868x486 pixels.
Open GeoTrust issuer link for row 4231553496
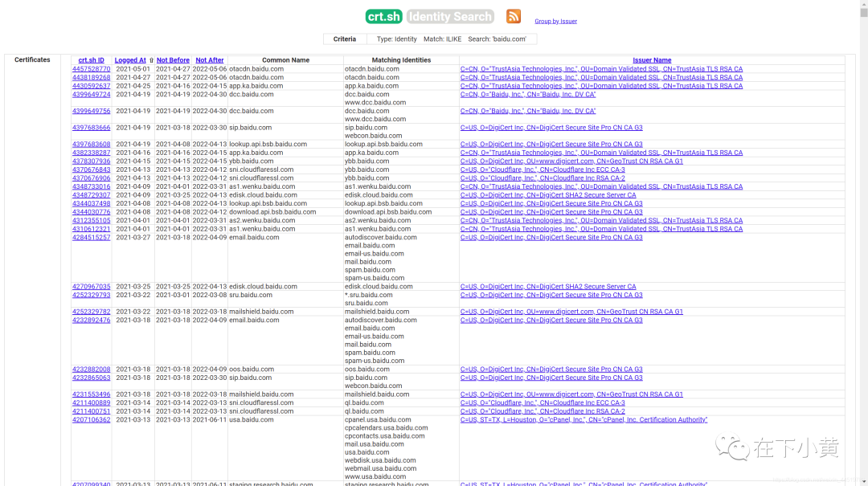click(x=571, y=394)
